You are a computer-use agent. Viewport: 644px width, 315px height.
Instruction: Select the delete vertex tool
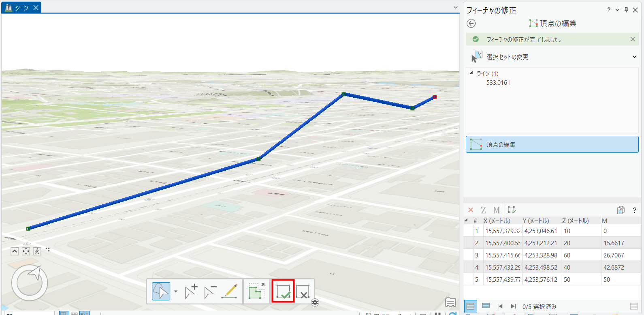(210, 291)
